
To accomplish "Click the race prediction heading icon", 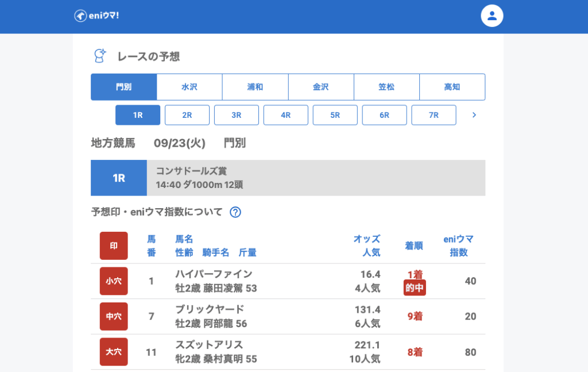I will (x=100, y=56).
